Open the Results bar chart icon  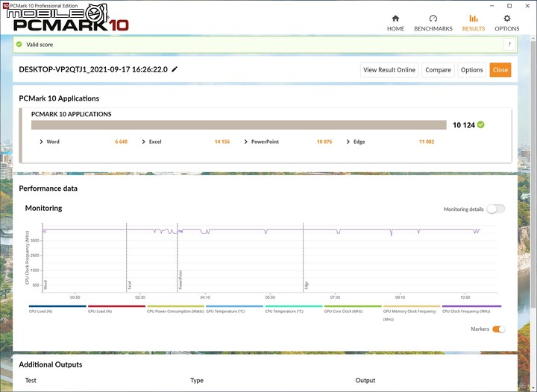click(x=474, y=19)
